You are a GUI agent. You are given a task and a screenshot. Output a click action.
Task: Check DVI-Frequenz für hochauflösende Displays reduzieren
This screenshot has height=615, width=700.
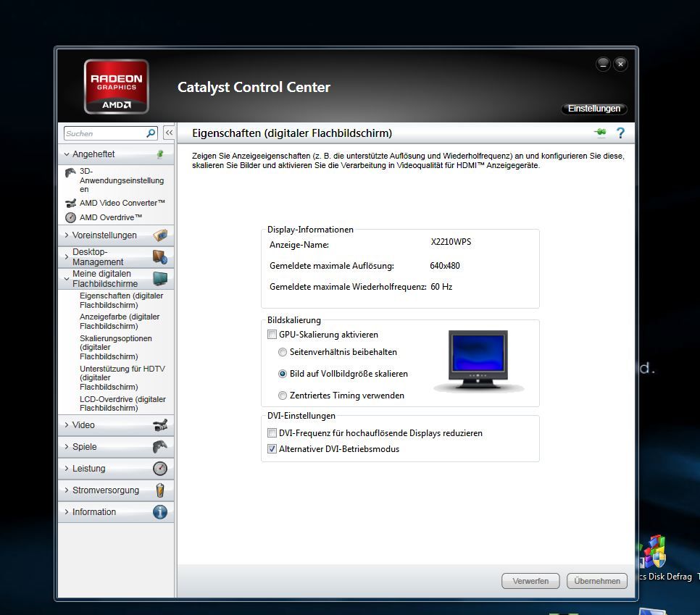tap(272, 433)
